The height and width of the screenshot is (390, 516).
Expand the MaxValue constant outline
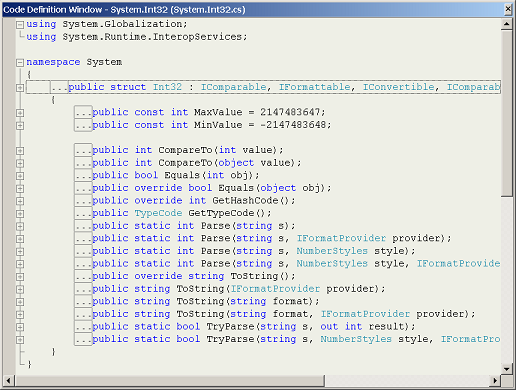(x=20, y=113)
